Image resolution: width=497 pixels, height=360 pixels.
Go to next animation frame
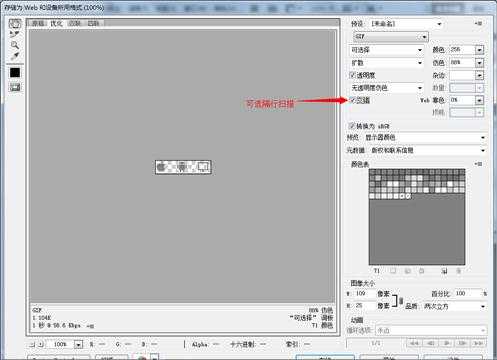click(x=462, y=343)
